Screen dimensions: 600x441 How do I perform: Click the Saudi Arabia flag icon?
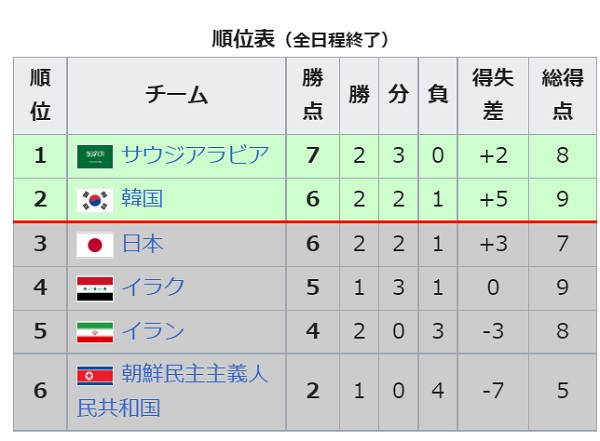point(95,156)
